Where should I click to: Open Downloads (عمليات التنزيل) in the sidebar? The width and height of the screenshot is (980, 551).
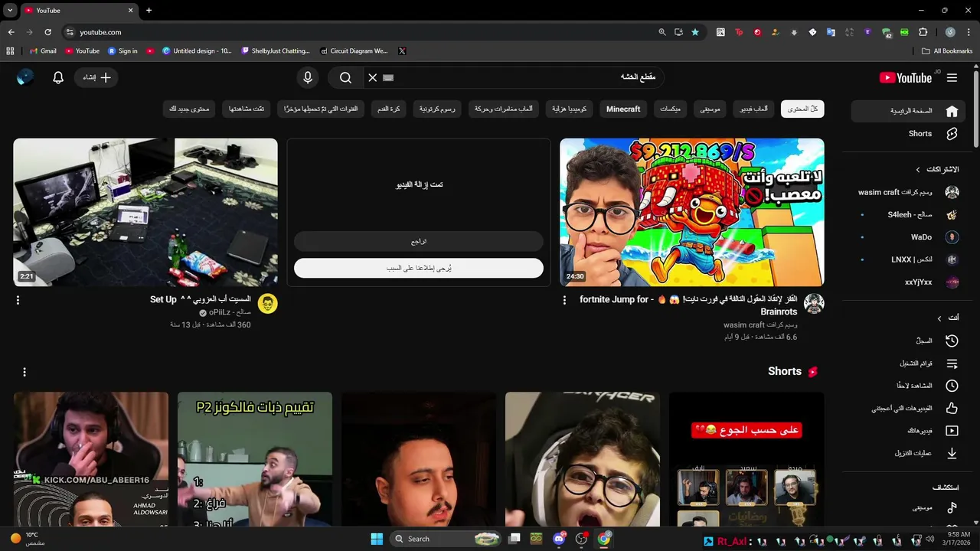(908, 453)
